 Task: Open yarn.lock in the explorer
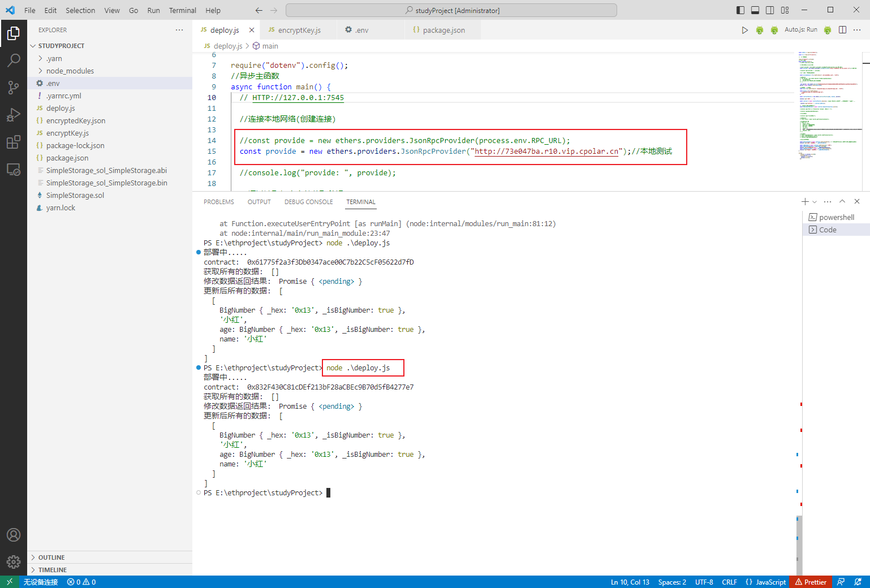click(x=61, y=207)
